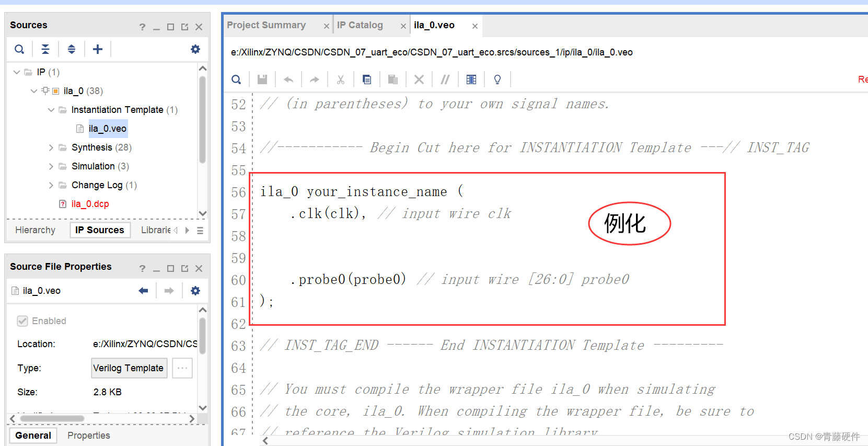Open Source File Properties settings gear

(195, 291)
